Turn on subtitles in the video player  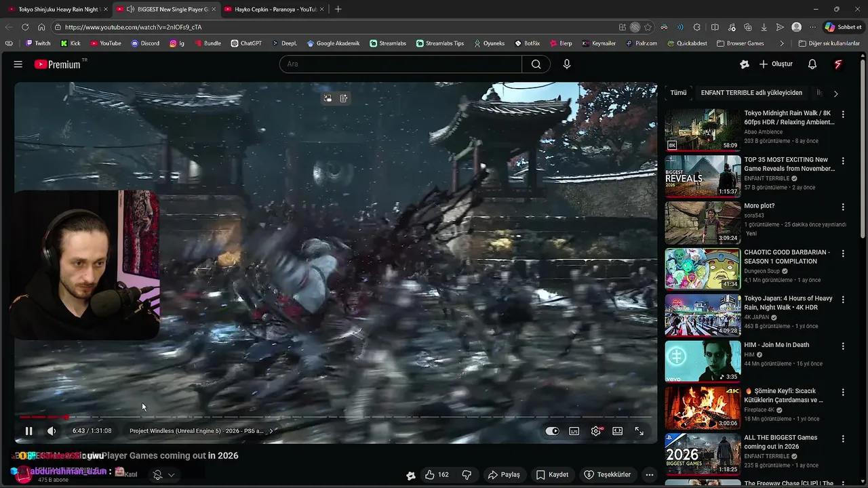pyautogui.click(x=574, y=431)
